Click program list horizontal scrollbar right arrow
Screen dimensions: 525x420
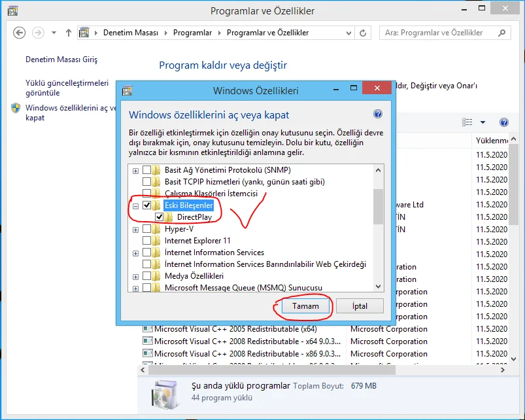point(502,370)
